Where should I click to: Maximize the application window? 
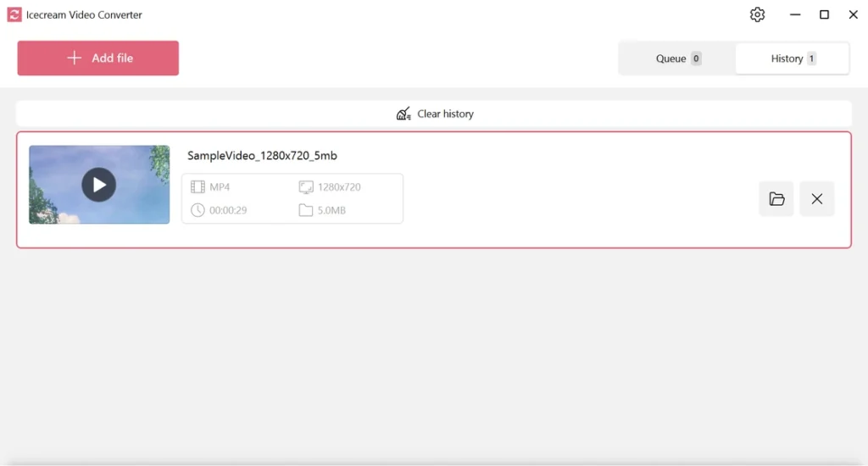pyautogui.click(x=824, y=14)
